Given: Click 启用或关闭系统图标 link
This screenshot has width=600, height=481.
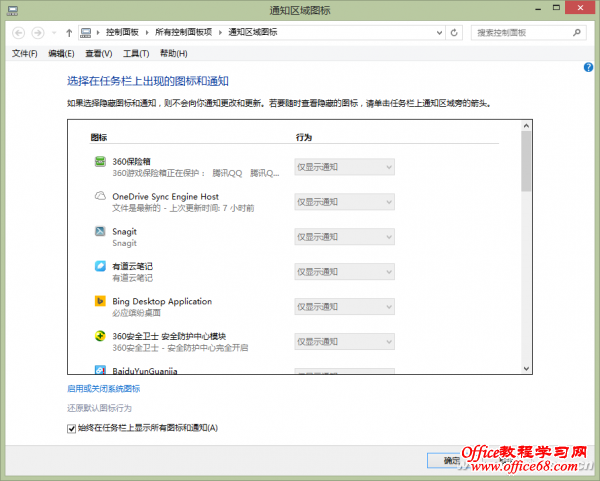Looking at the screenshot, I should pyautogui.click(x=104, y=389).
